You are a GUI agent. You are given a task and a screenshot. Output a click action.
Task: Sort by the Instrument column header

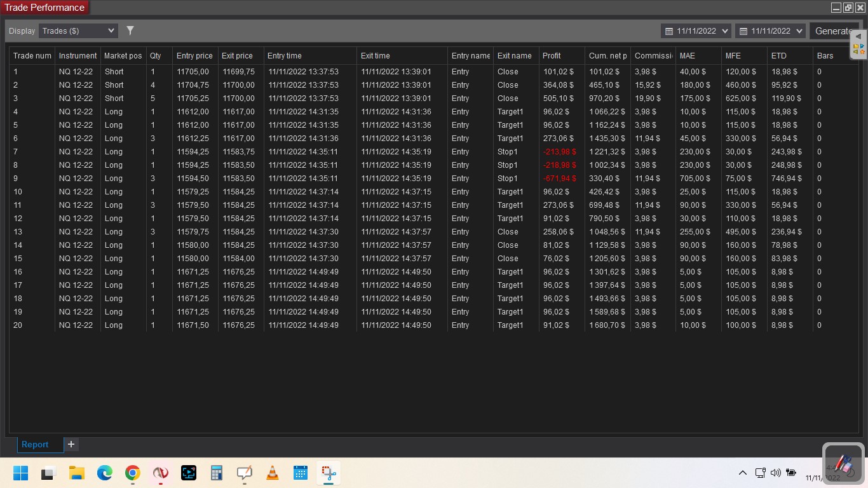click(x=78, y=56)
